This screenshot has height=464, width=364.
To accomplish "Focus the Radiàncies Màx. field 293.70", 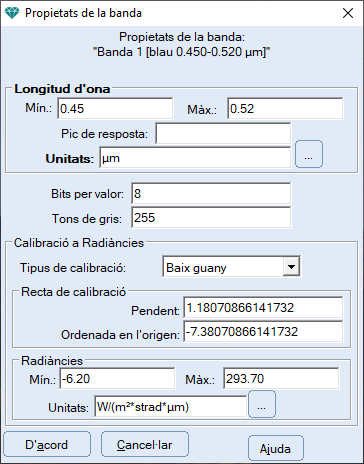I will pos(281,378).
